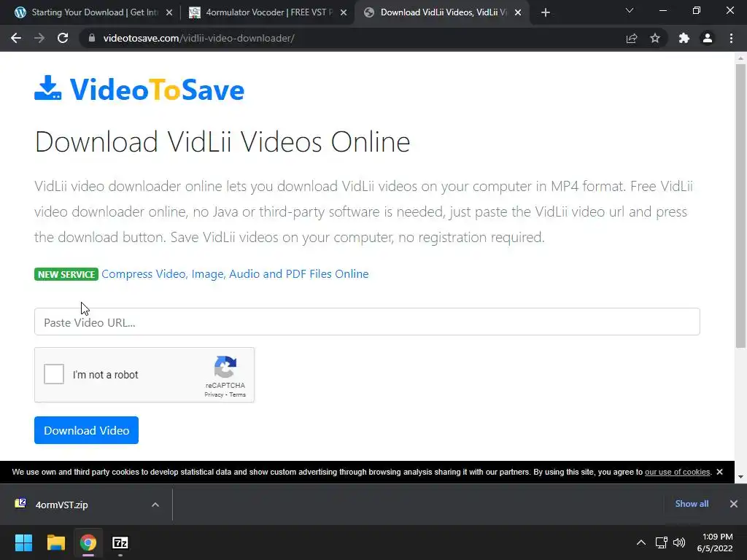Click the volume speaker icon
747x560 pixels.
coord(679,542)
